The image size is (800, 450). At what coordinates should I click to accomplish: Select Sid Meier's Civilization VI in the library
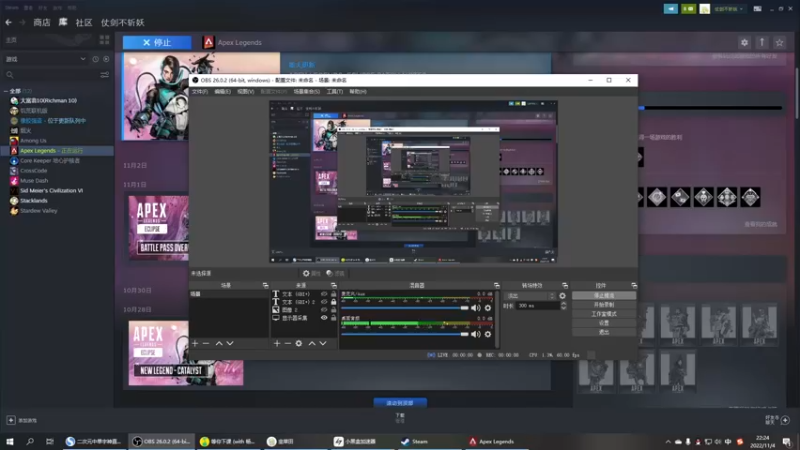51,191
